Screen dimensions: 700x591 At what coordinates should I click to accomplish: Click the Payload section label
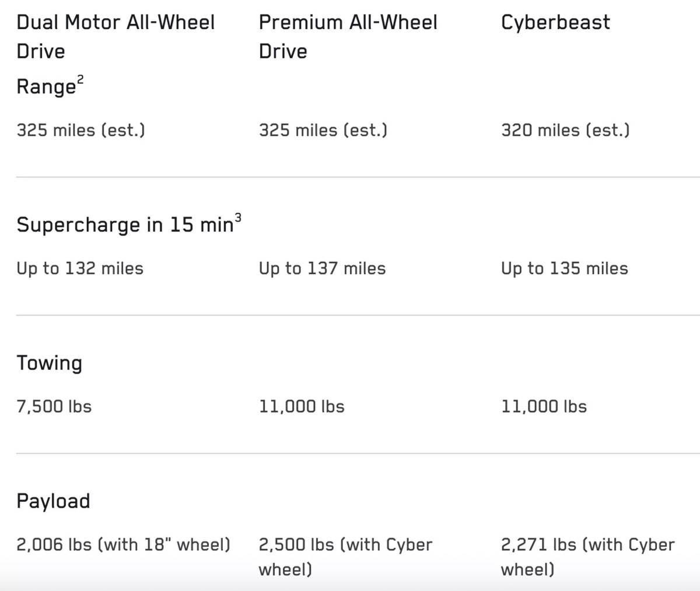pyautogui.click(x=53, y=501)
